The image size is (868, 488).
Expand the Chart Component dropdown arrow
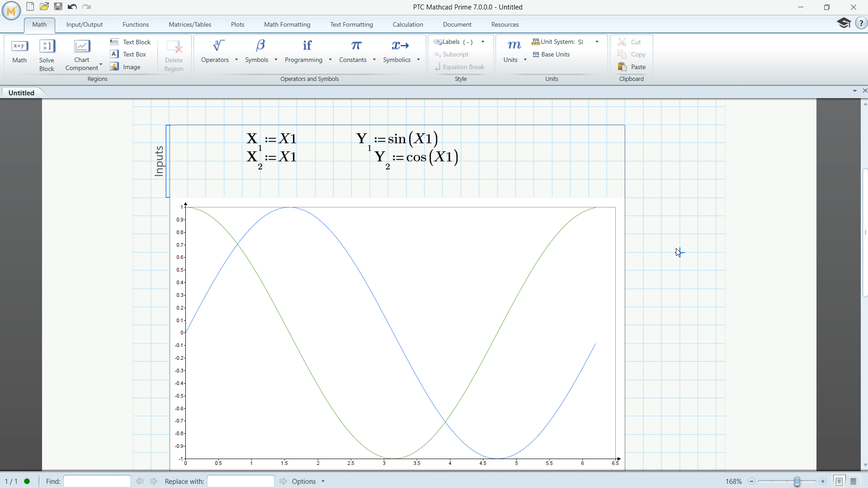(x=101, y=65)
